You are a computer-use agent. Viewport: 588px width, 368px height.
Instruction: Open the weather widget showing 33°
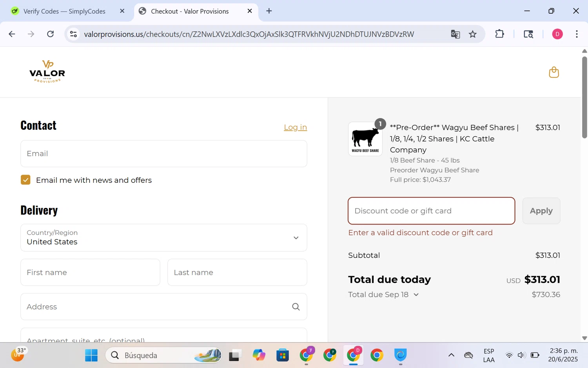click(x=18, y=355)
